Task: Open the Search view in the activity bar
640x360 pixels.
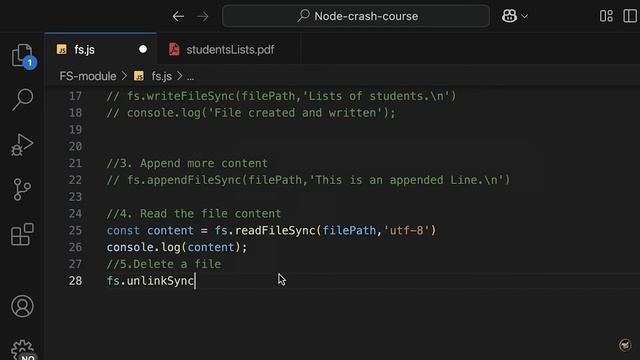Action: click(x=22, y=99)
